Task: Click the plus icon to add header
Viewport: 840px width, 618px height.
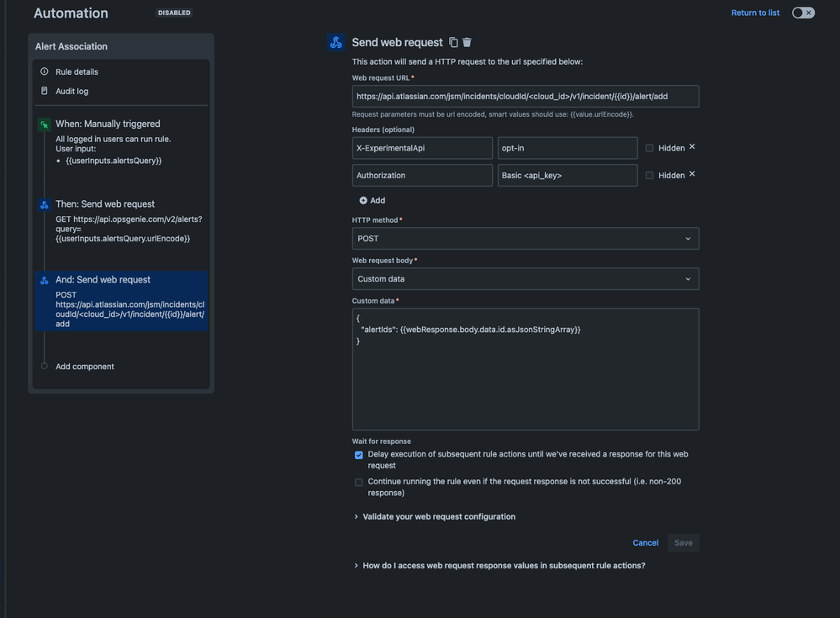Action: 363,200
